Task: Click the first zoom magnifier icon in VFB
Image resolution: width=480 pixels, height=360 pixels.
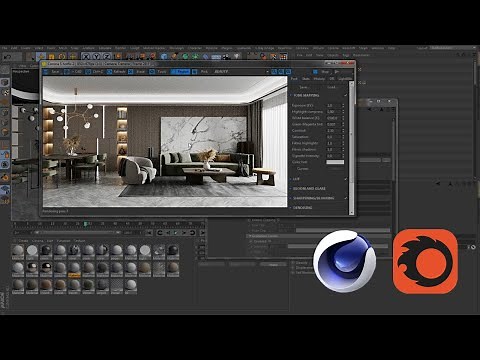Action: [x=274, y=72]
